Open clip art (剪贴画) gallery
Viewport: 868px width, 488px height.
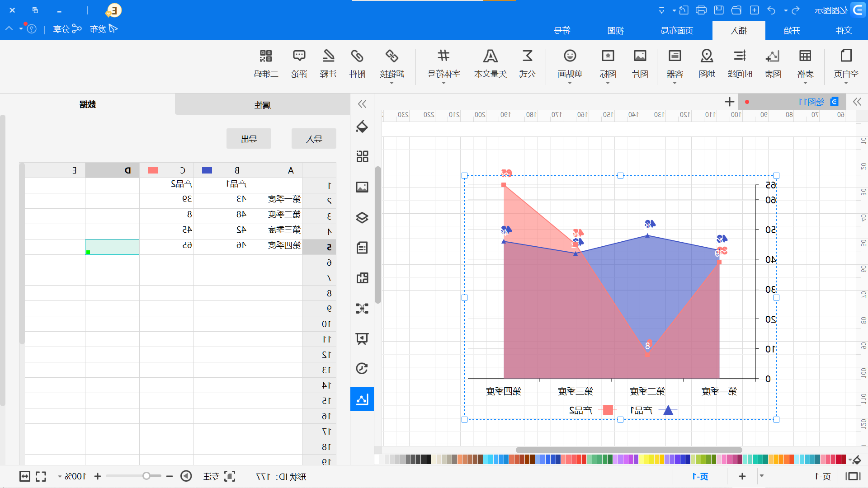(570, 63)
